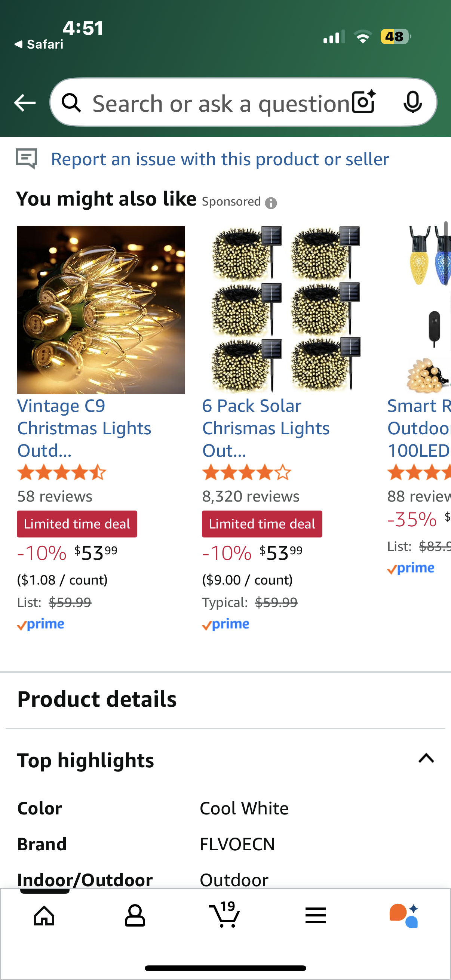
Task: Open the account profile tab
Action: pyautogui.click(x=135, y=915)
